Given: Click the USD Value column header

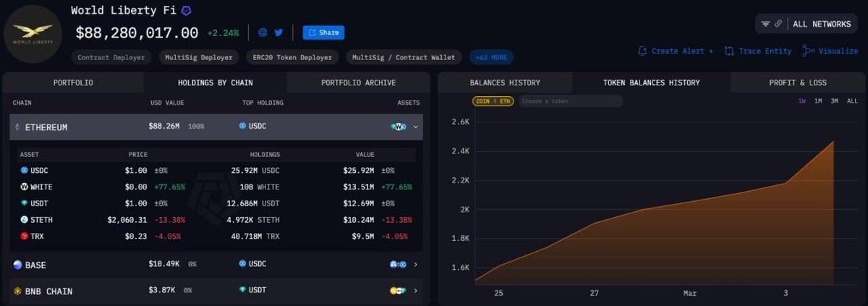Looking at the screenshot, I should tap(166, 103).
